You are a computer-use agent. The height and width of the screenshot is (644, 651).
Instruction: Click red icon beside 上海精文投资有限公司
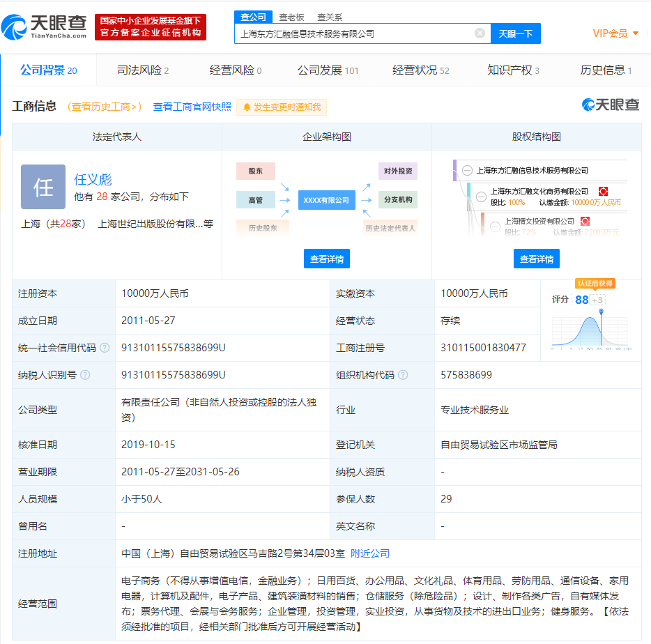(585, 221)
